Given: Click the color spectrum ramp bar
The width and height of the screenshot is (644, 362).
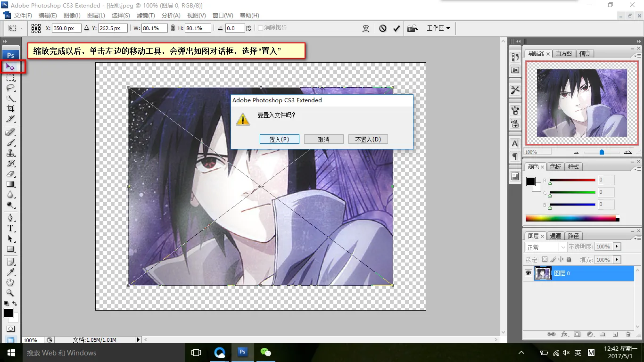Looking at the screenshot, I should point(572,218).
